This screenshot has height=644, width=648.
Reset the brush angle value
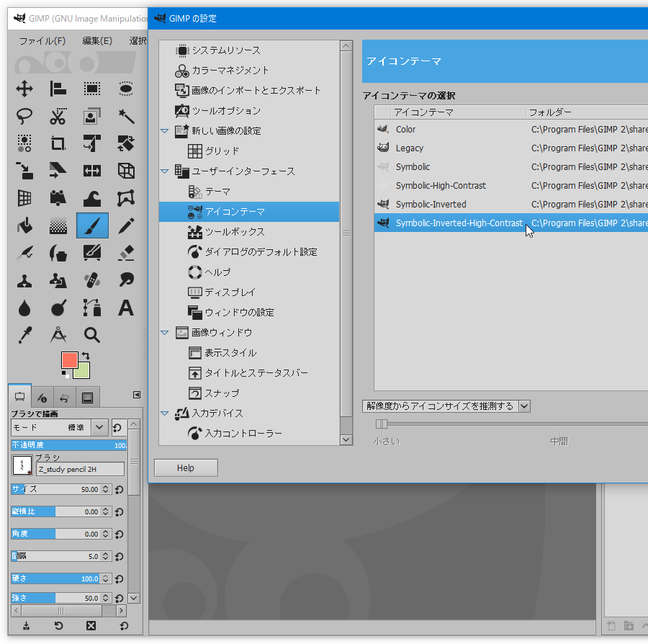[119, 535]
